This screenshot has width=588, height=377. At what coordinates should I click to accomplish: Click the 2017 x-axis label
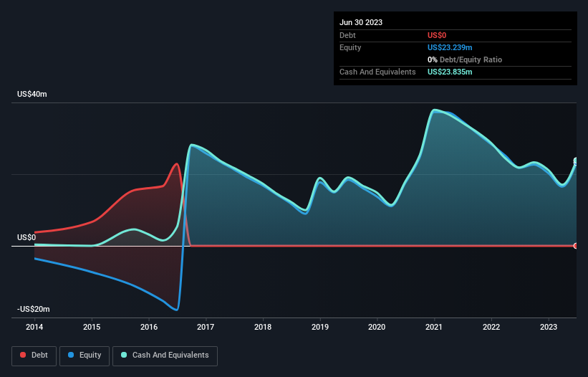click(x=206, y=327)
